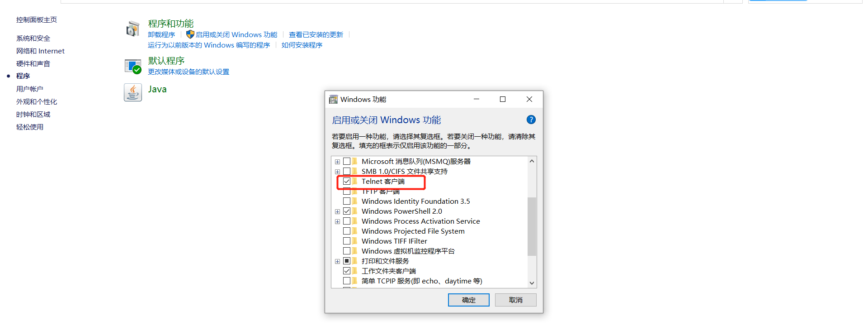The height and width of the screenshot is (326, 868).
Task: Click the Default Programs icon
Action: point(133,67)
